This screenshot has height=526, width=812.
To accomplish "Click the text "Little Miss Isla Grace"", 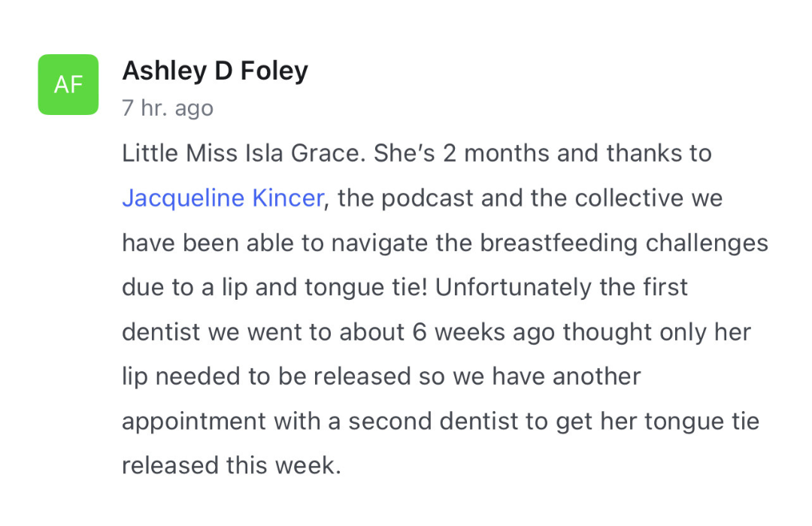I will tap(238, 153).
